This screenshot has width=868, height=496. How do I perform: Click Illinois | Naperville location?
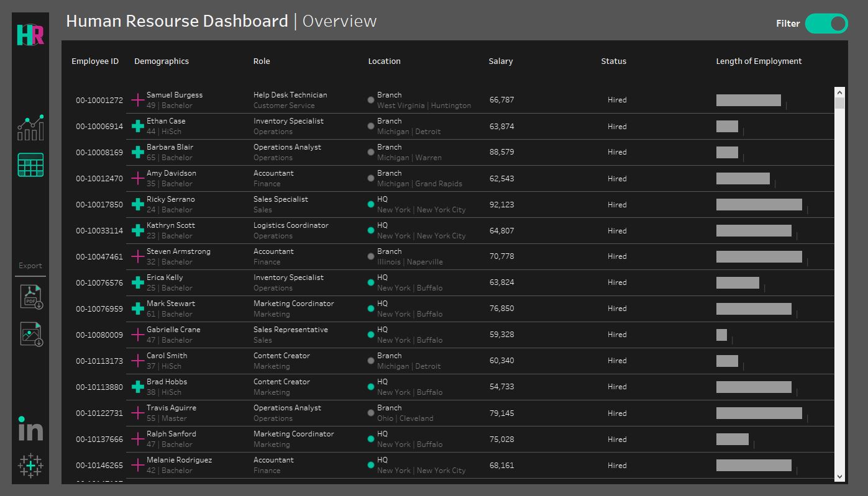(410, 262)
